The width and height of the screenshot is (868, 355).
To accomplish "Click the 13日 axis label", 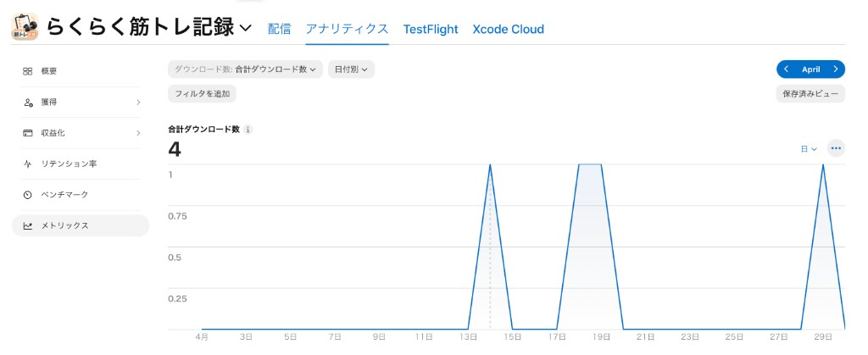I will pyautogui.click(x=468, y=336).
